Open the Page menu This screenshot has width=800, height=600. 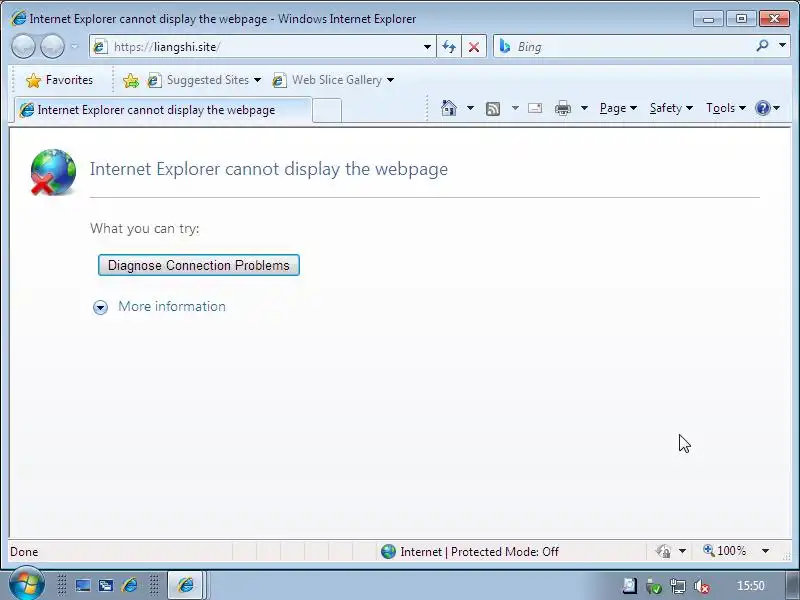618,108
